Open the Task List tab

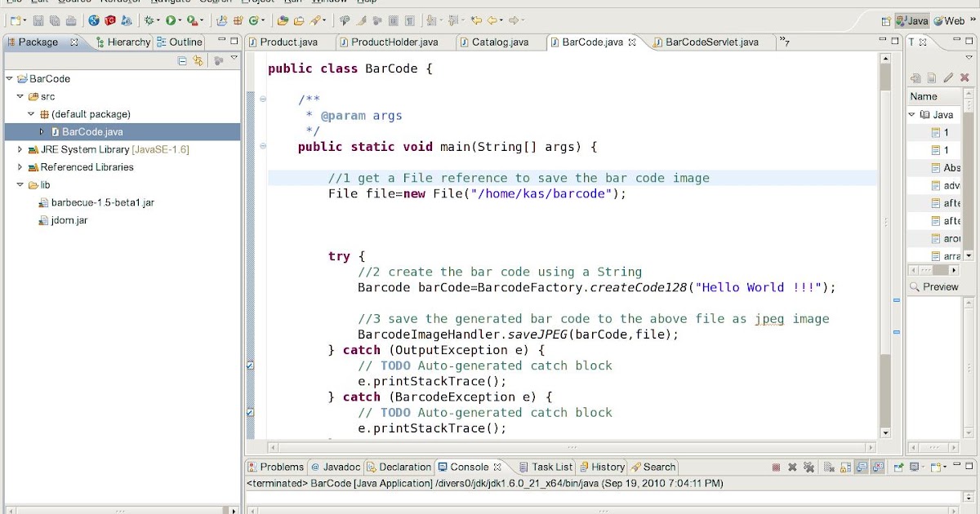[546, 467]
